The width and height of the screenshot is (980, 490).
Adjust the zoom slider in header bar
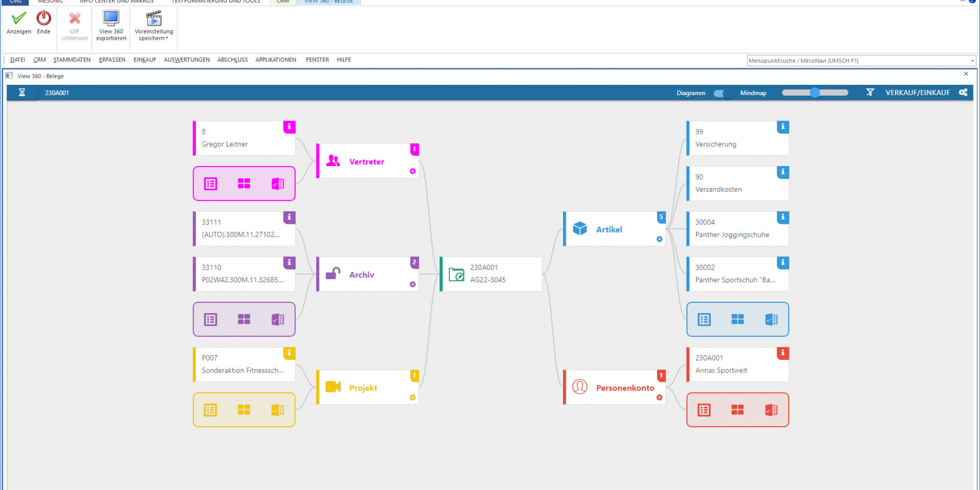pos(815,93)
